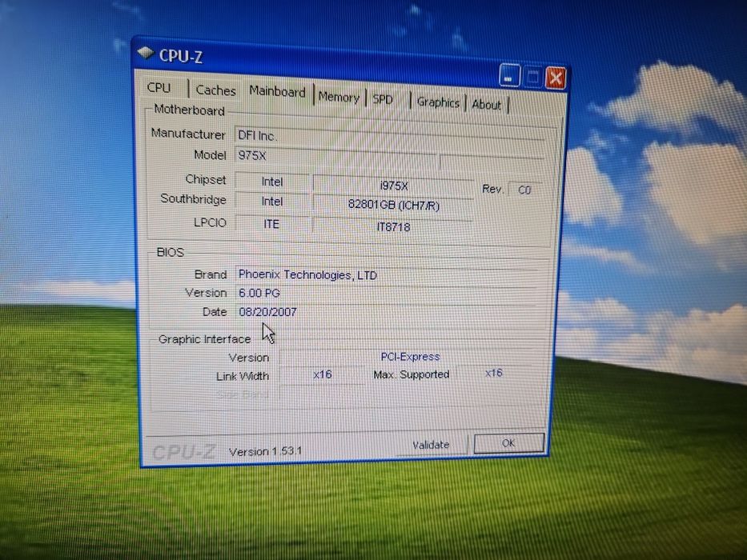Click the Version 1.53.1 text
The image size is (747, 560).
coord(265,451)
